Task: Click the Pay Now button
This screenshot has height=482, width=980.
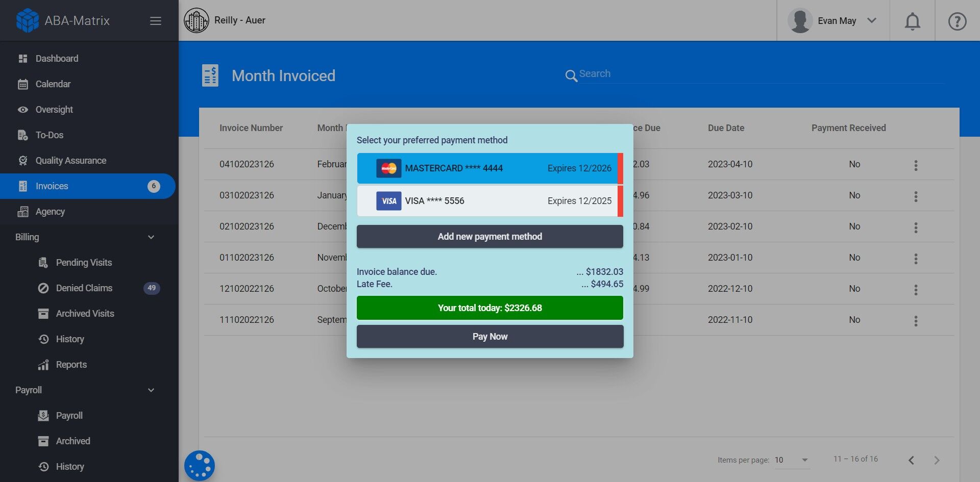Action: click(x=489, y=336)
